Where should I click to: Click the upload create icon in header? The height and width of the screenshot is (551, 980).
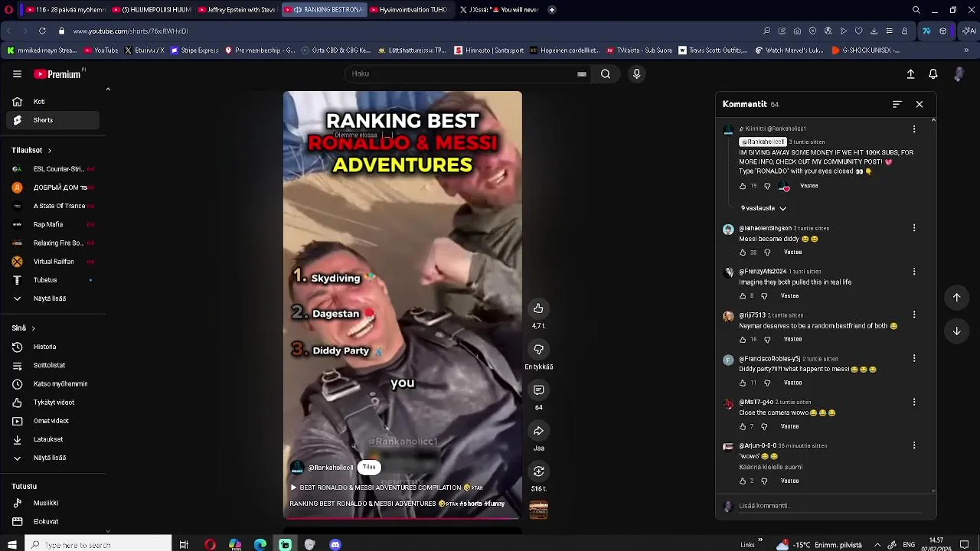910,74
